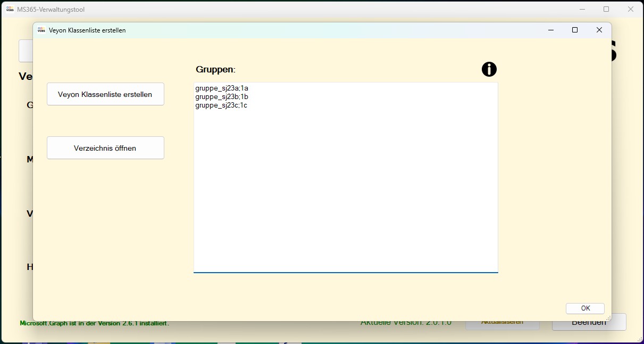Click the Aktualisieren button
The width and height of the screenshot is (644, 344).
[x=502, y=322]
